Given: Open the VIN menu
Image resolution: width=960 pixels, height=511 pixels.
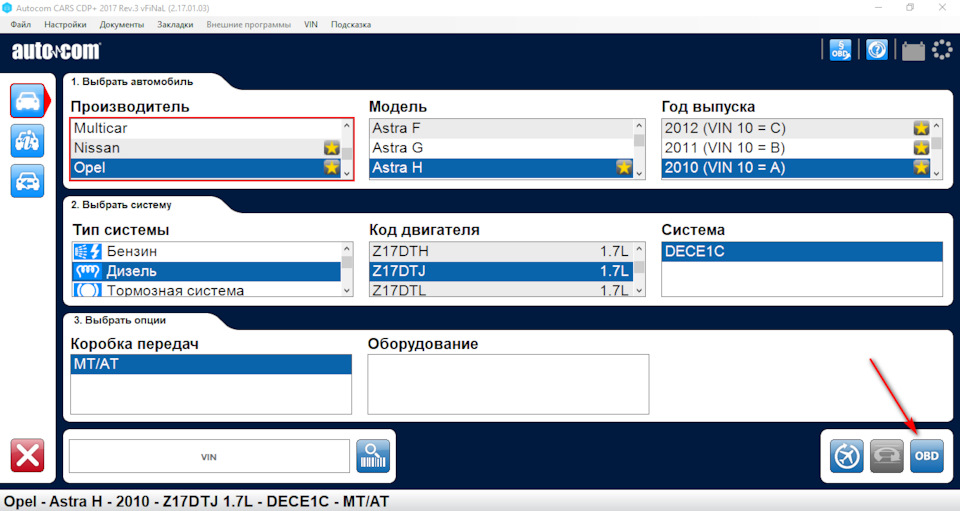Looking at the screenshot, I should pos(311,24).
